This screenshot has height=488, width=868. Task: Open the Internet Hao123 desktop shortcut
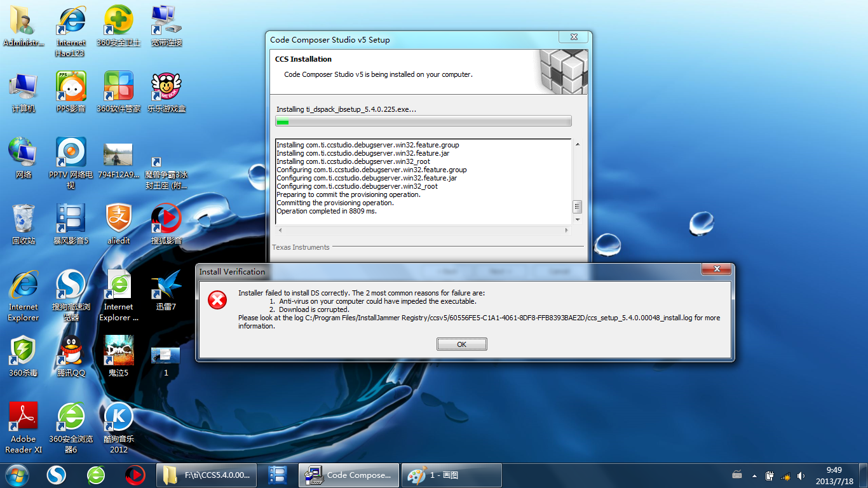tap(71, 31)
